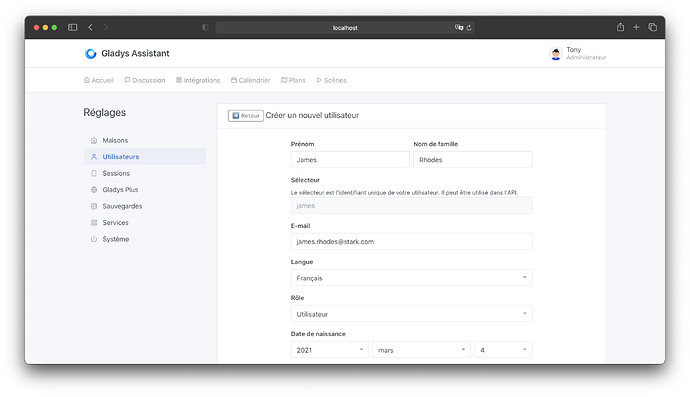This screenshot has height=397, width=690.
Task: Open the Langue dropdown showing Français
Action: tap(411, 278)
